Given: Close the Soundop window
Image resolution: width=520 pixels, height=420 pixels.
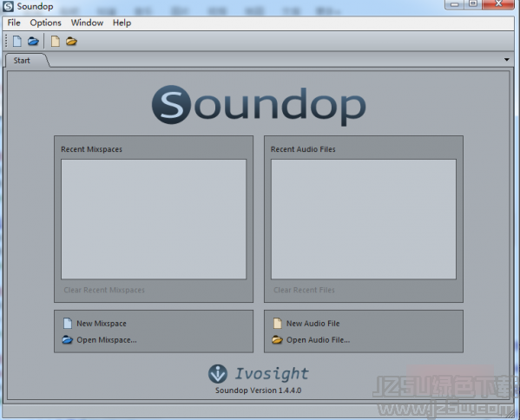Looking at the screenshot, I should [x=498, y=4].
